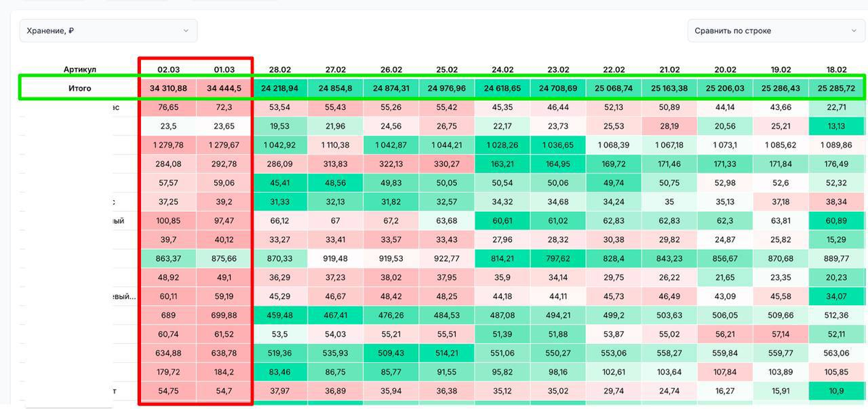Select total cell 24 218,94
Viewport: 868px width, 409px height.
coord(280,88)
